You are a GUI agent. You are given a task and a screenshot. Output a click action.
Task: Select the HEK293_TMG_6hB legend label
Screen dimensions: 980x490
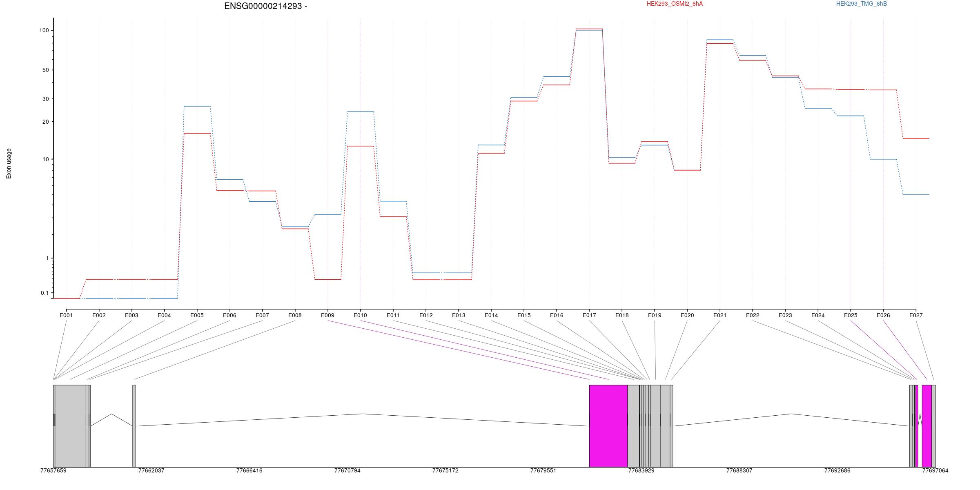tap(862, 4)
